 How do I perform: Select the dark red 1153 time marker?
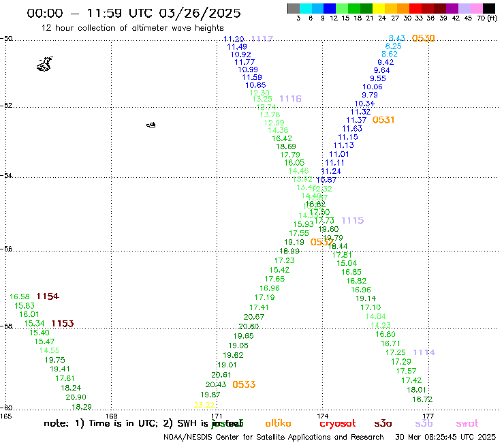(x=63, y=324)
